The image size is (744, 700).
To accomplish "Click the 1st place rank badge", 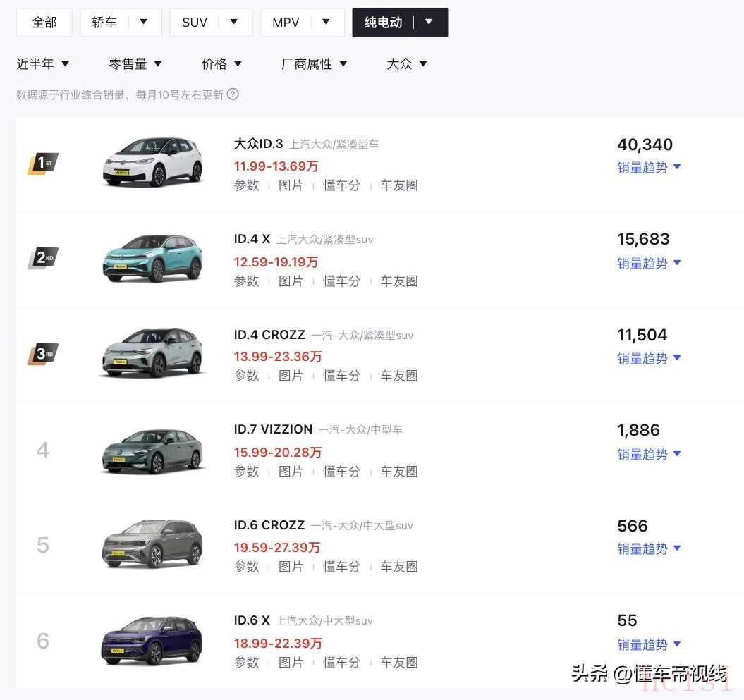I will tap(43, 164).
